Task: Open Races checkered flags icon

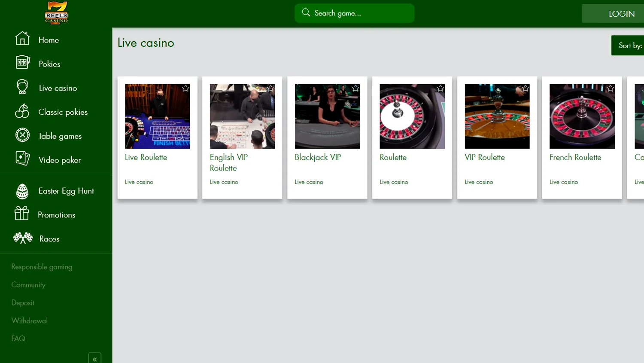Action: pyautogui.click(x=23, y=238)
